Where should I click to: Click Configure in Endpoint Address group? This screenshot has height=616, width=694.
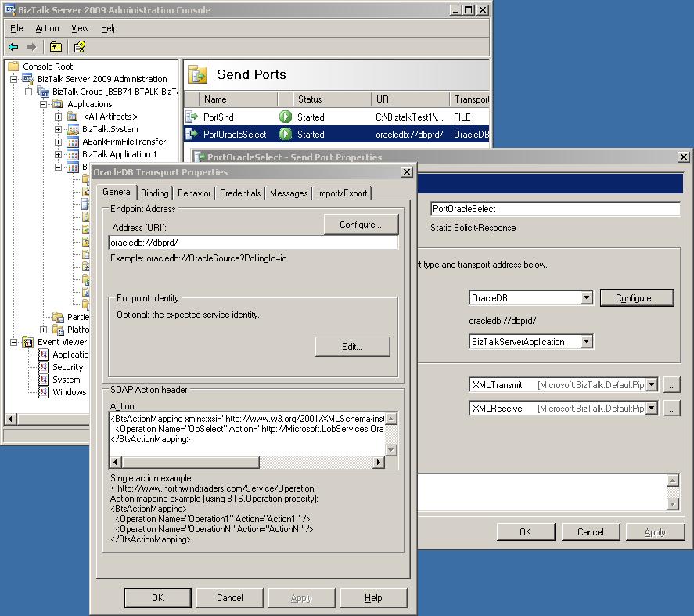pos(361,225)
